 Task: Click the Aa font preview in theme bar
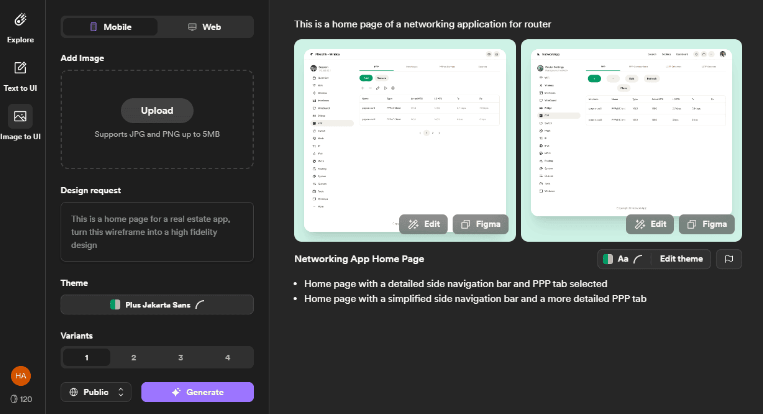pyautogui.click(x=622, y=259)
